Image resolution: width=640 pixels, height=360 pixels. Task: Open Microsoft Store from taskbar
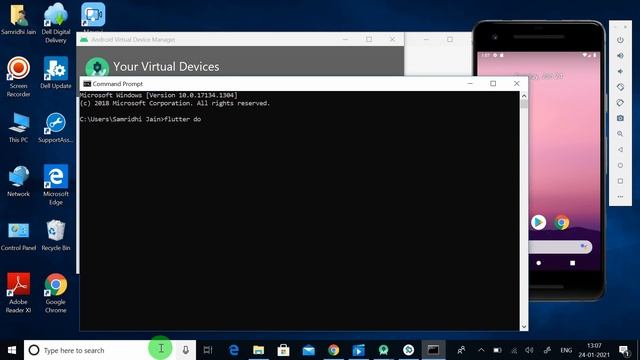coord(283,350)
